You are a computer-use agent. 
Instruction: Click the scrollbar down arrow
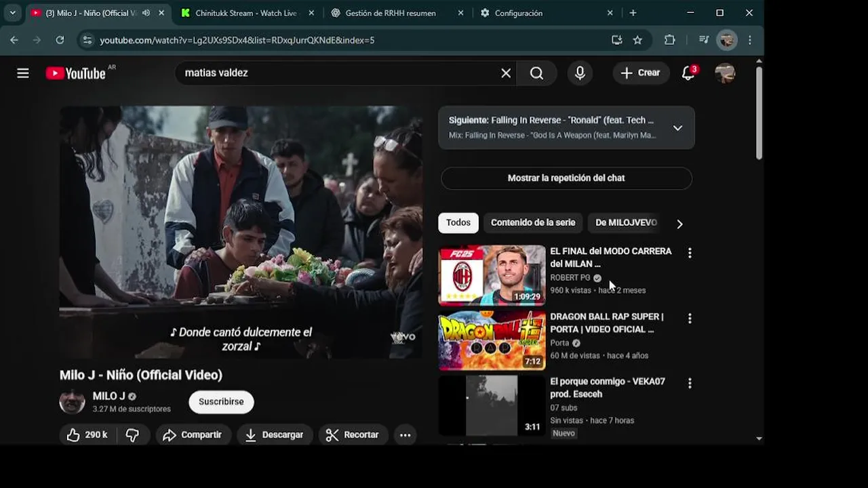[x=759, y=439]
